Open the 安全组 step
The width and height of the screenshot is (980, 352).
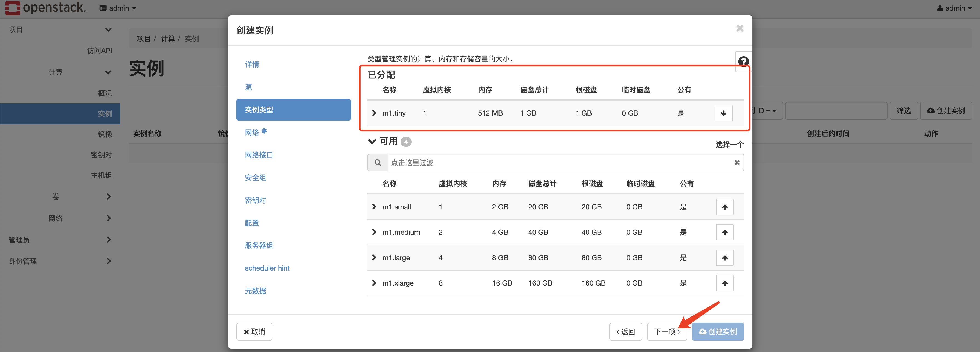255,178
